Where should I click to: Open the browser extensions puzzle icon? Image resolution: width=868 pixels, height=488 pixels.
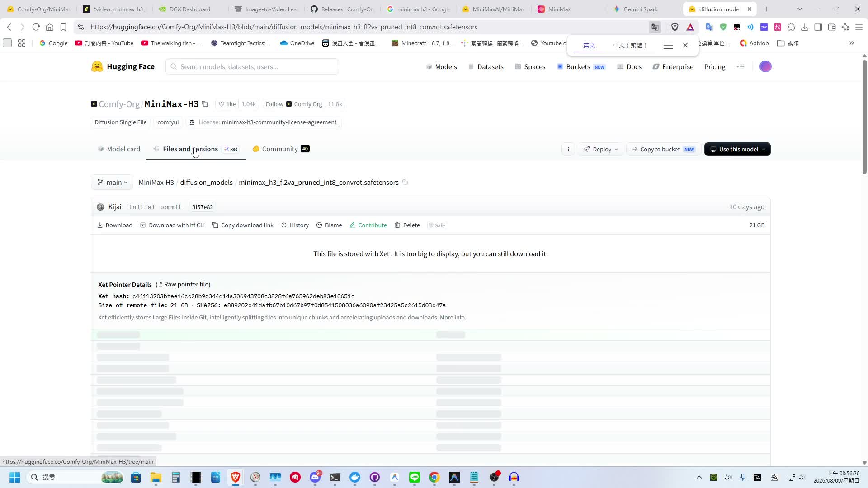tap(791, 27)
